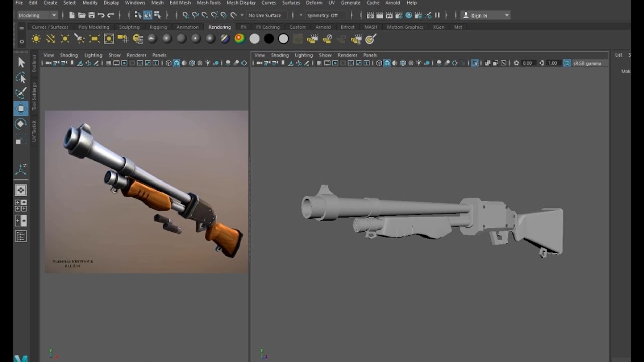Open the Renderer menu in right viewport
Viewport: 644px width, 362px height.
pyautogui.click(x=347, y=55)
